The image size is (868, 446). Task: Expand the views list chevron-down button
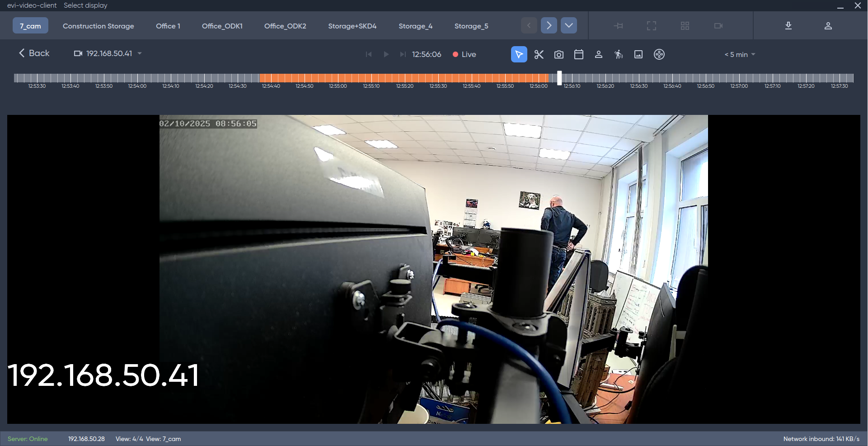(x=569, y=25)
